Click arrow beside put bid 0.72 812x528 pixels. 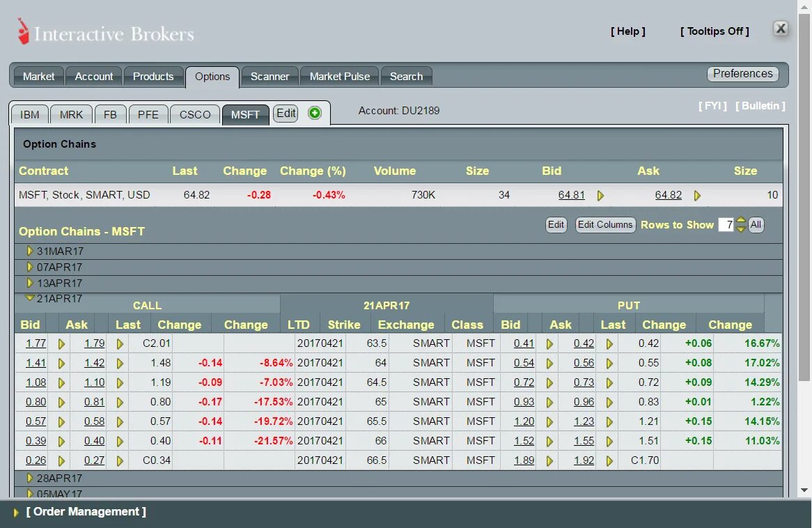550,383
